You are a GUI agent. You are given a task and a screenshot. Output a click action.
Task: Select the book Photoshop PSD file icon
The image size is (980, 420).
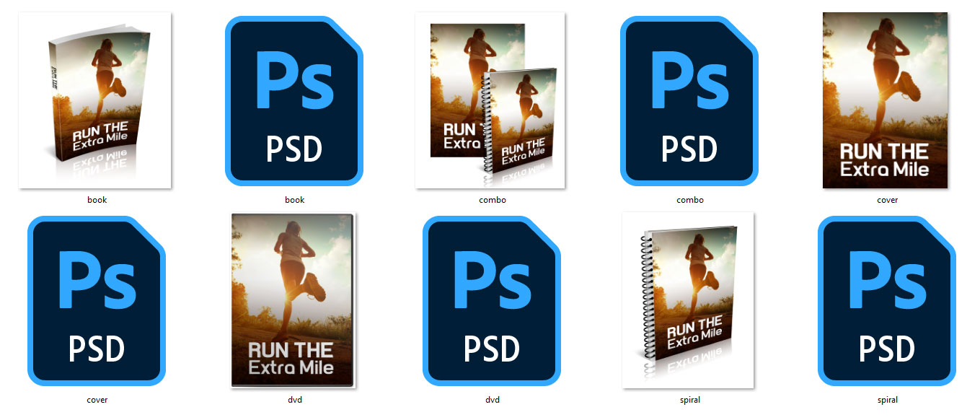294,101
